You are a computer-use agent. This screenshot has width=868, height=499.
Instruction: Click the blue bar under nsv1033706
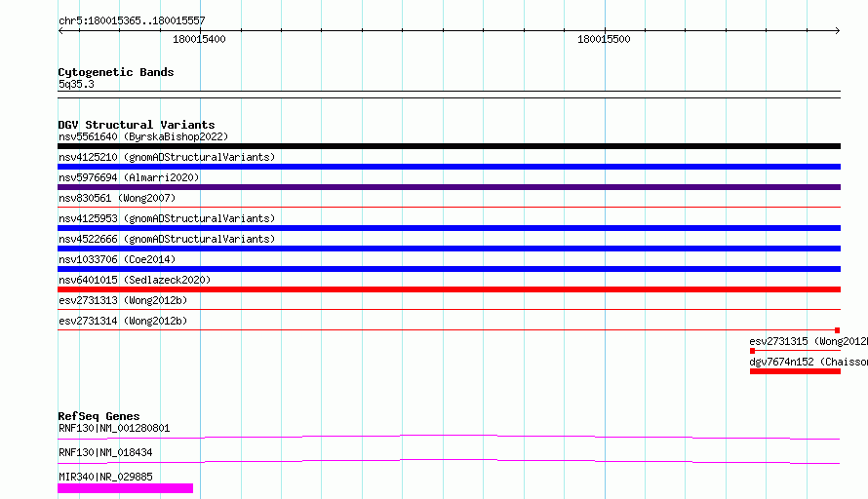[449, 269]
